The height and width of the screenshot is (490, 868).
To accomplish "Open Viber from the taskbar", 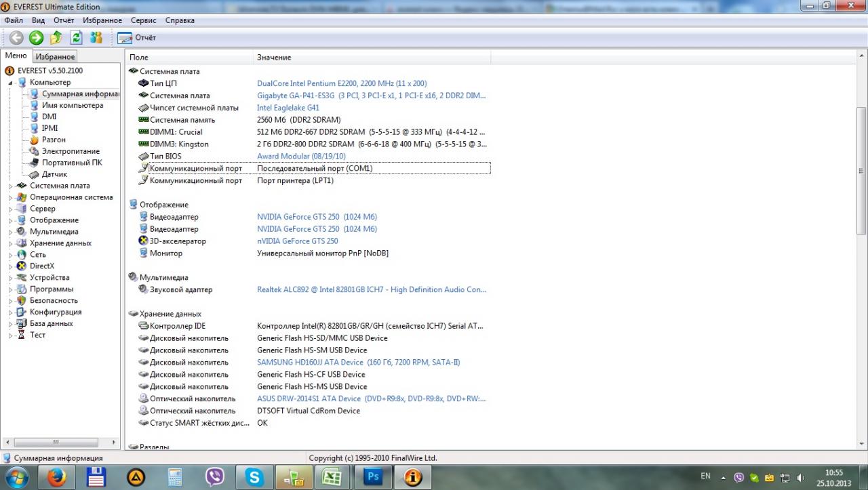I will [215, 477].
